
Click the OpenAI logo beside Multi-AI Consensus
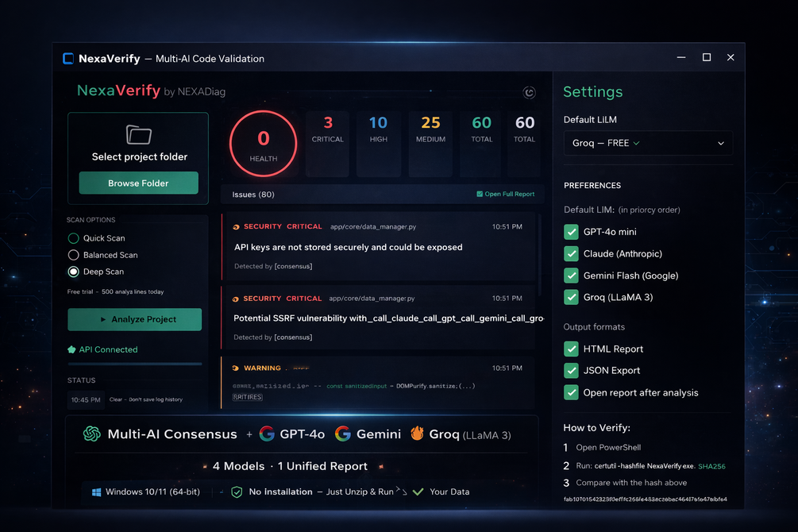(92, 434)
